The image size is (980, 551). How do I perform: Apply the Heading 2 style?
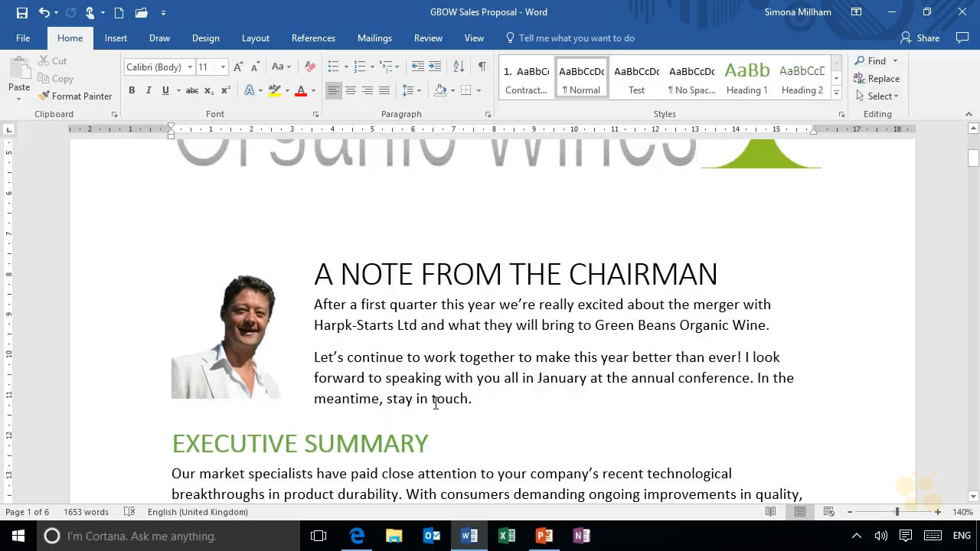(x=802, y=78)
